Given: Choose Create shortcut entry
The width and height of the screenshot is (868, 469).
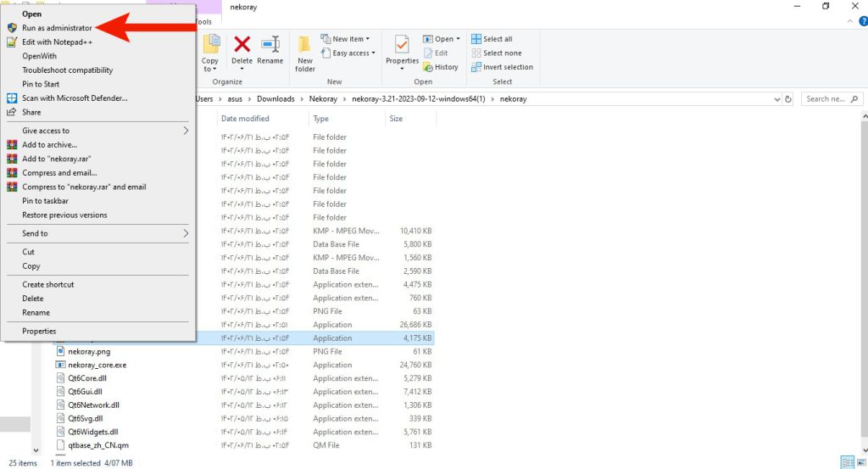Looking at the screenshot, I should (x=48, y=285).
